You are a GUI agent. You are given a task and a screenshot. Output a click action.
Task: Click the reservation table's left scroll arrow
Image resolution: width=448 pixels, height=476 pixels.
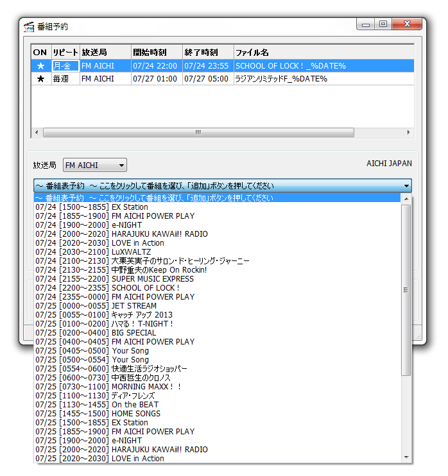tap(37, 132)
